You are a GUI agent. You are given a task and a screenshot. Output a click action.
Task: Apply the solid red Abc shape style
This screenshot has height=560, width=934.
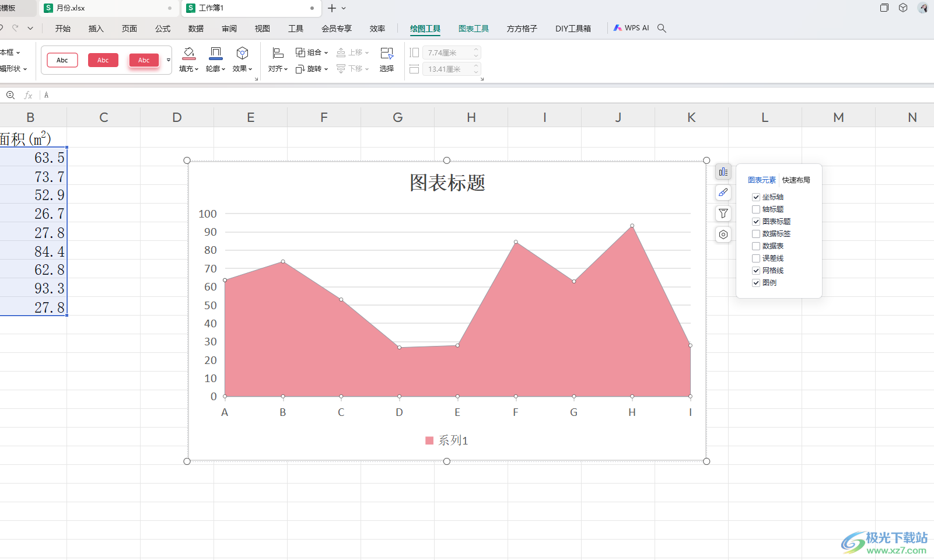[103, 60]
